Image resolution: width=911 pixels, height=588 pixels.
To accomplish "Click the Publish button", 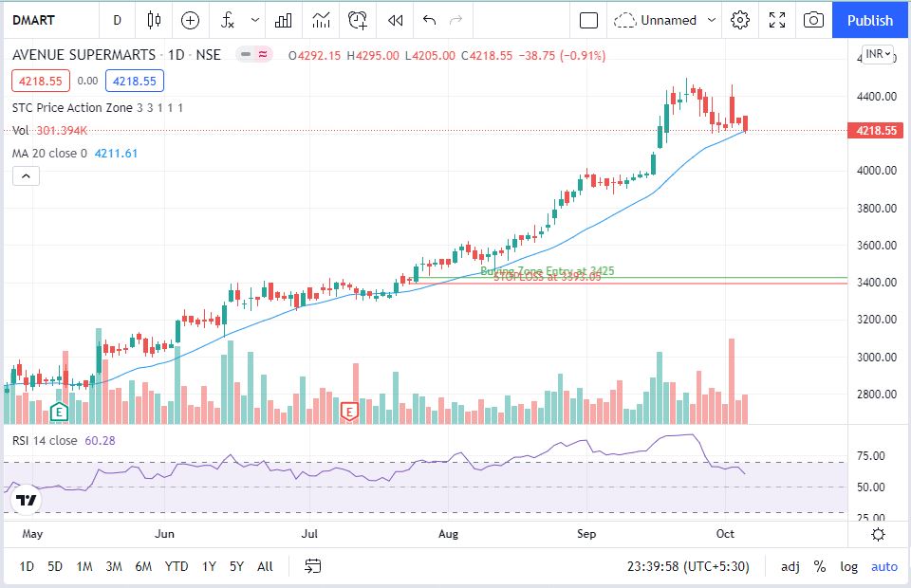I will [x=870, y=20].
